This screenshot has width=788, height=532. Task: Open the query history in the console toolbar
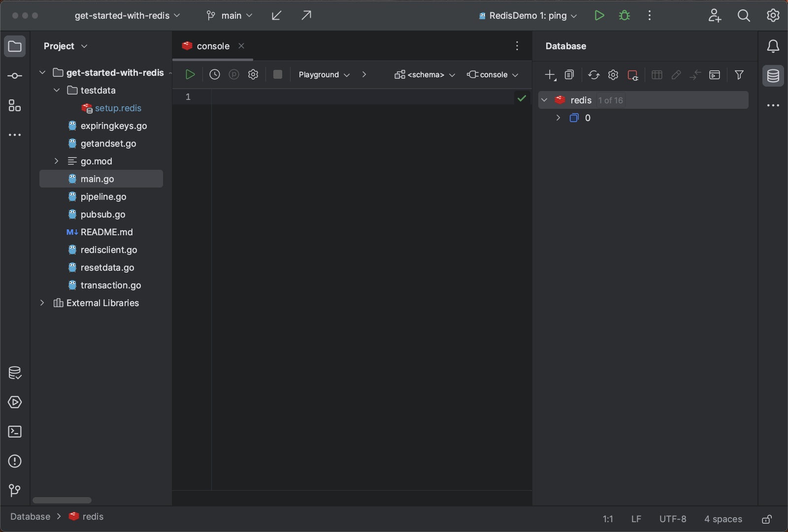click(x=214, y=74)
